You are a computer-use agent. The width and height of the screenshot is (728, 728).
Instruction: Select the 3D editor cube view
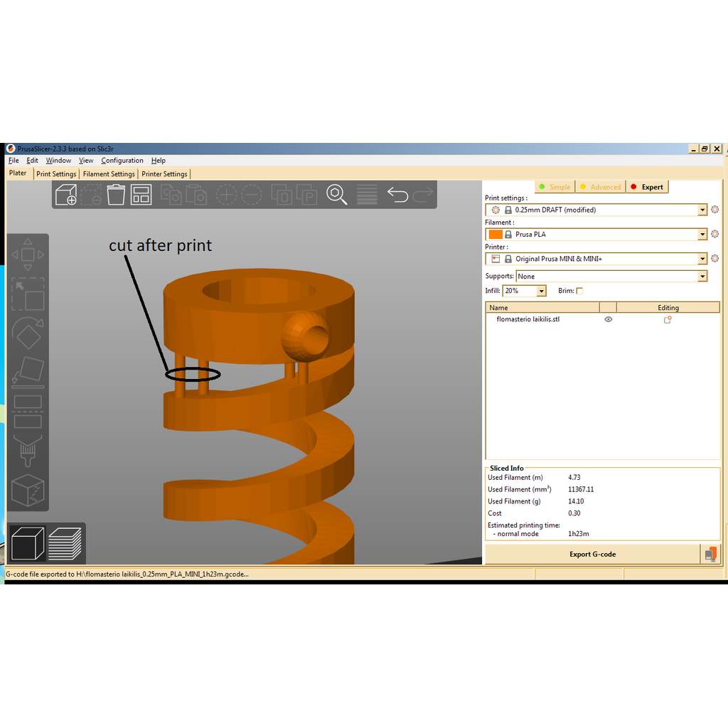click(x=28, y=544)
